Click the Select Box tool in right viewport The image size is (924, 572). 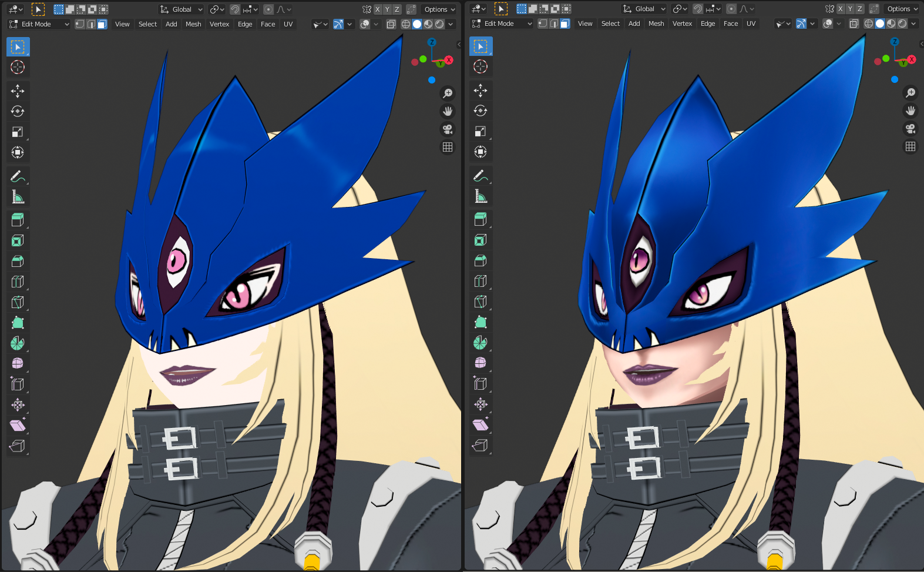pos(481,46)
